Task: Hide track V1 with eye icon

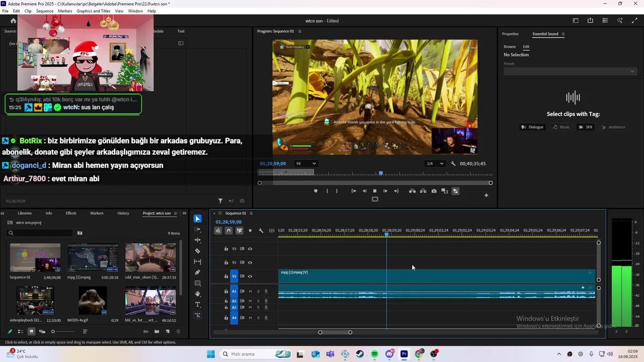Action: click(250, 276)
